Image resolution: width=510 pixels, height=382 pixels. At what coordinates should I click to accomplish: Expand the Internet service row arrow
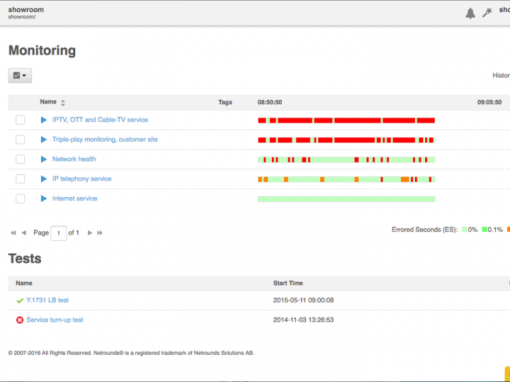coord(44,198)
